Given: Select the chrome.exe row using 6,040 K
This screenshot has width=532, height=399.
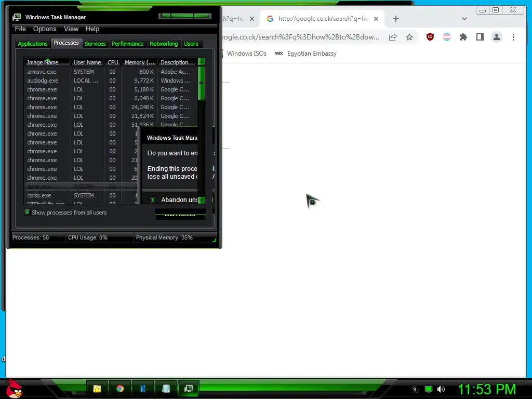Looking at the screenshot, I should point(110,98).
